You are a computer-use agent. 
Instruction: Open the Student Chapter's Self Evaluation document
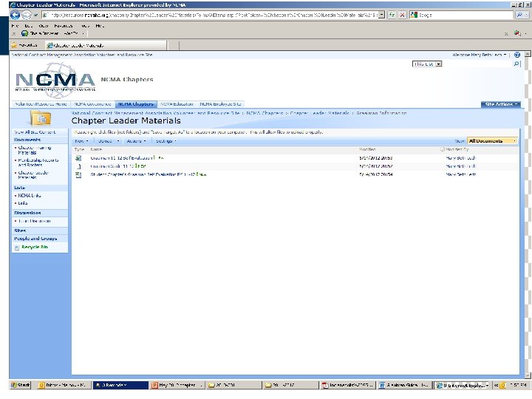point(143,174)
